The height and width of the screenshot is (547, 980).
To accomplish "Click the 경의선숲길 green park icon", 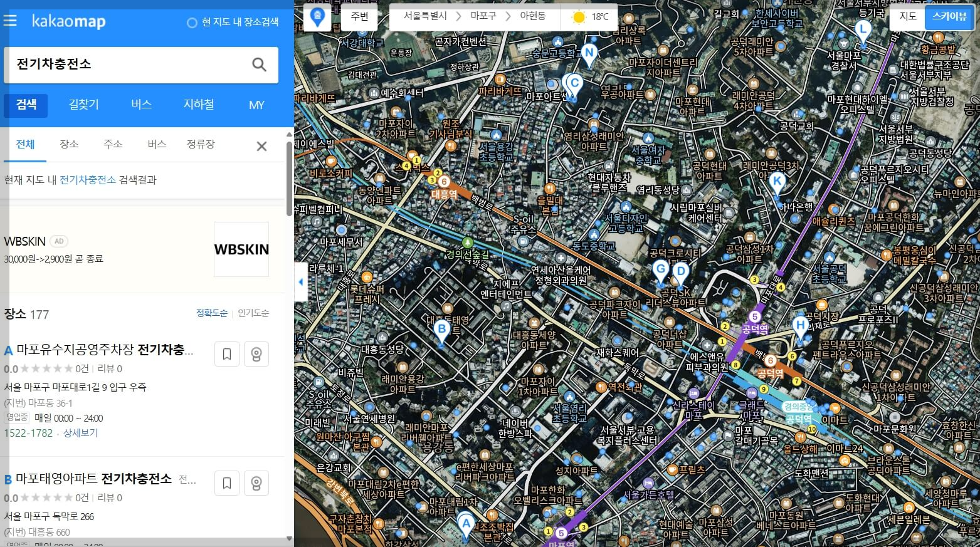I will (x=467, y=242).
